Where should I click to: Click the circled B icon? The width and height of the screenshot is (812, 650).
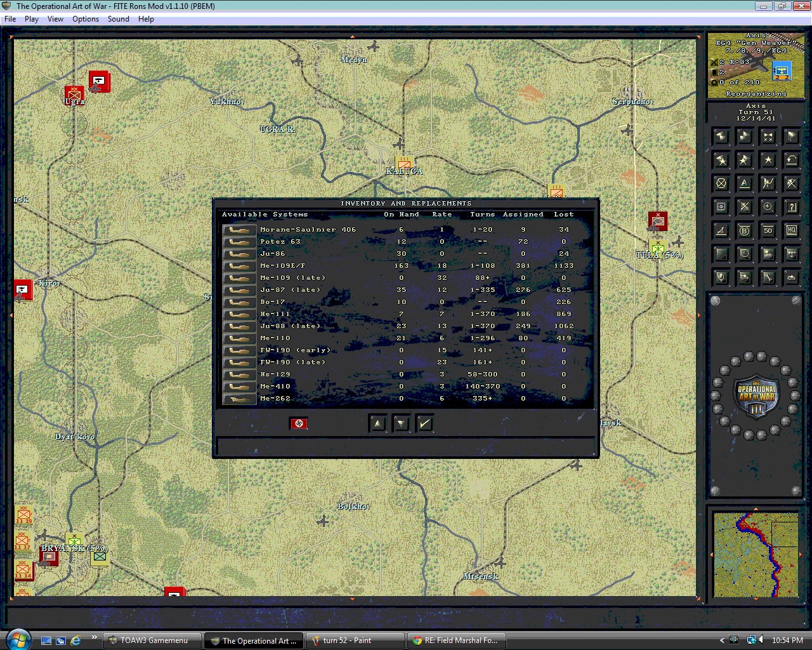[745, 230]
